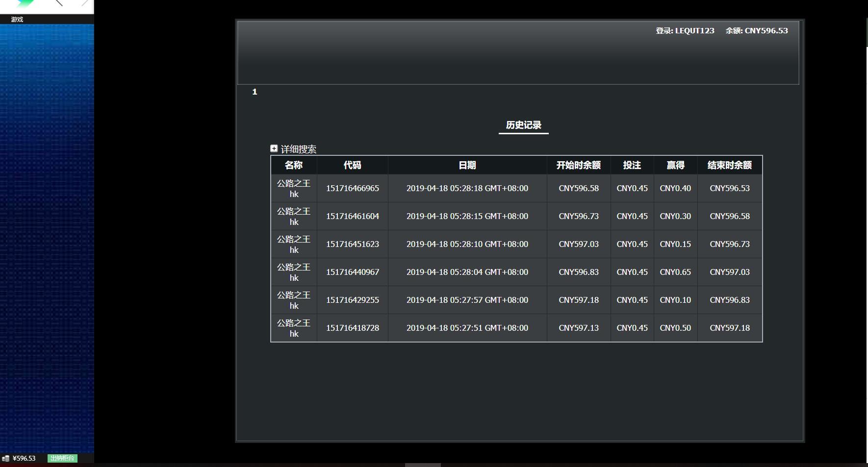
Task: Click the coin stack icon beside ¥596.53
Action: [6, 458]
